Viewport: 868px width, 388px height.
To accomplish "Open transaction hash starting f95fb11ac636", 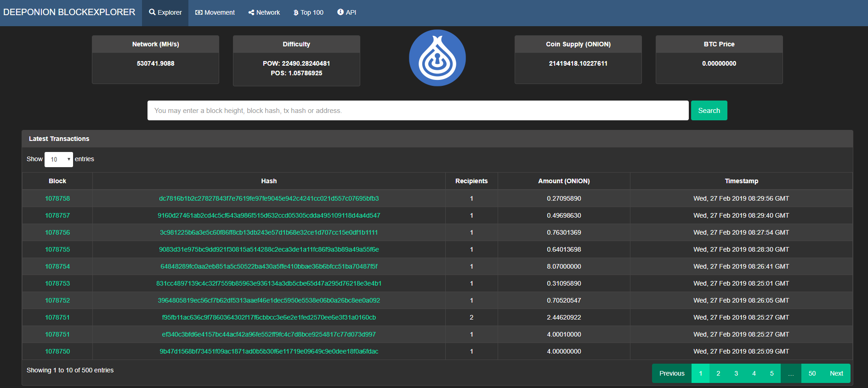I will [x=269, y=317].
